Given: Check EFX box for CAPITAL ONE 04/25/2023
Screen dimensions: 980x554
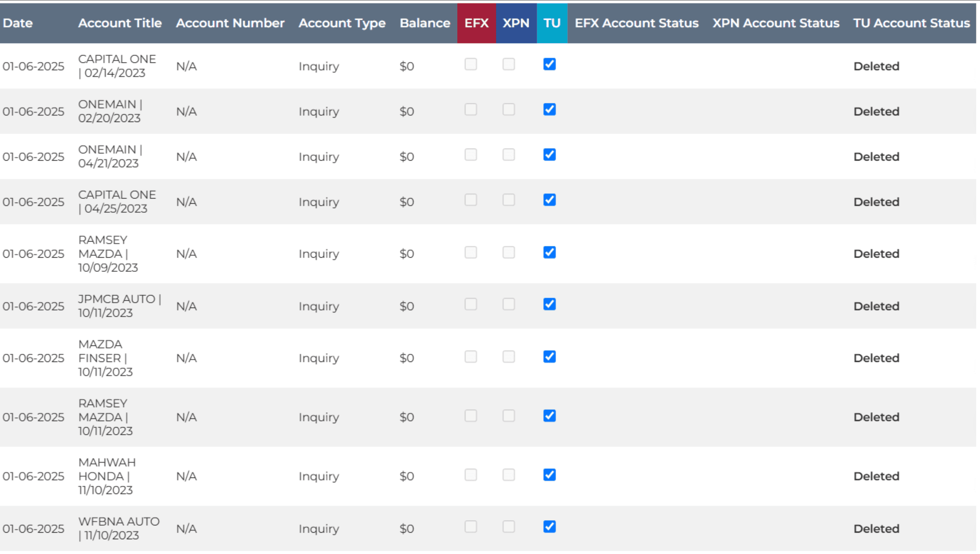Looking at the screenshot, I should (x=471, y=200).
